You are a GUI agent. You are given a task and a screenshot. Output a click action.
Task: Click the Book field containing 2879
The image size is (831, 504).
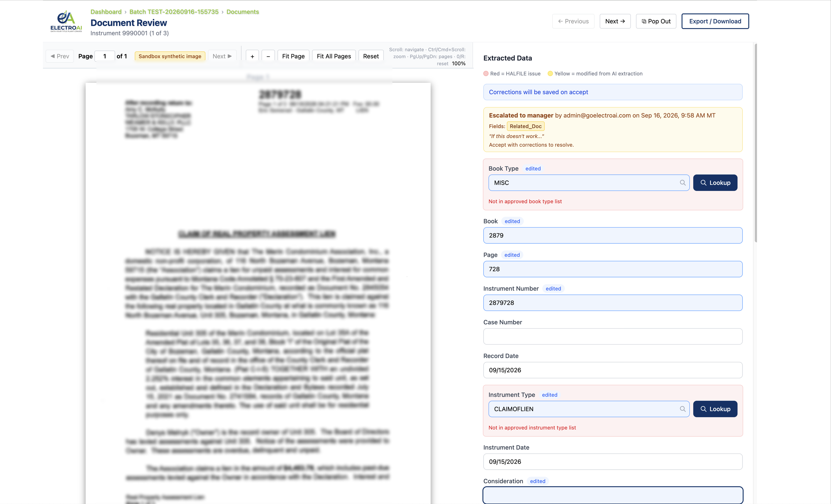pos(612,235)
